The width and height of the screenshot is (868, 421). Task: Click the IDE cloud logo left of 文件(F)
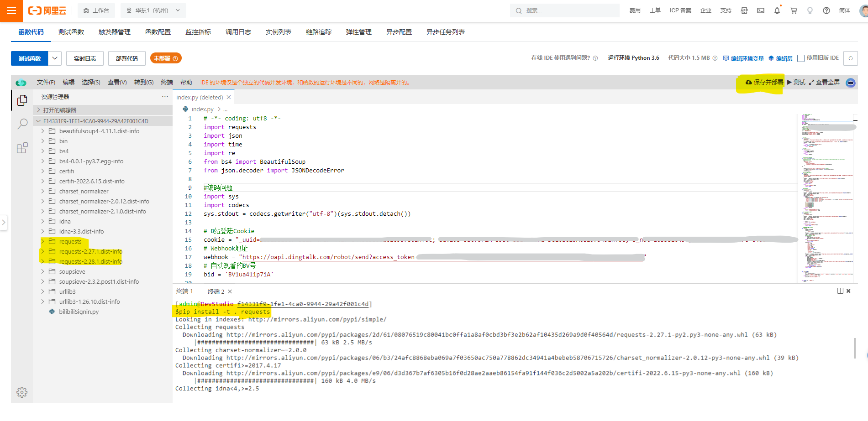21,83
